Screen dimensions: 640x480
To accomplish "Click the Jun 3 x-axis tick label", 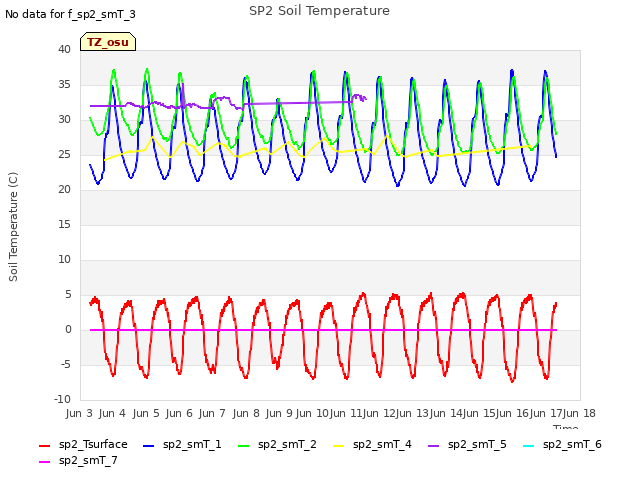I will coord(79,413).
